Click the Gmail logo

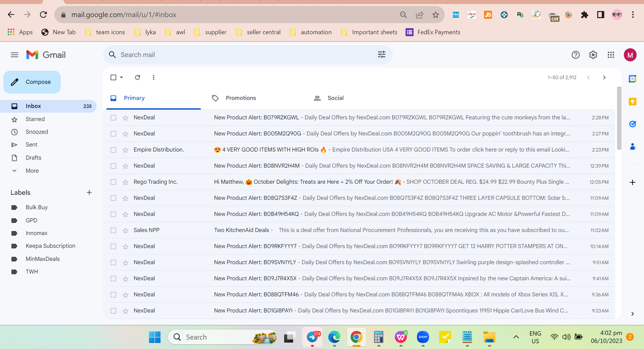coord(46,55)
